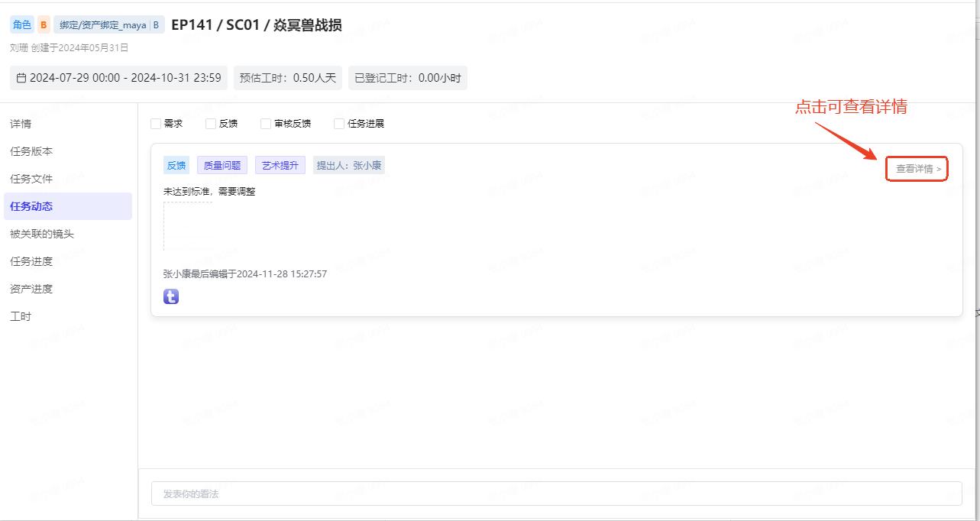
Task: Go to the 被关联的镜头 section
Action: point(42,234)
